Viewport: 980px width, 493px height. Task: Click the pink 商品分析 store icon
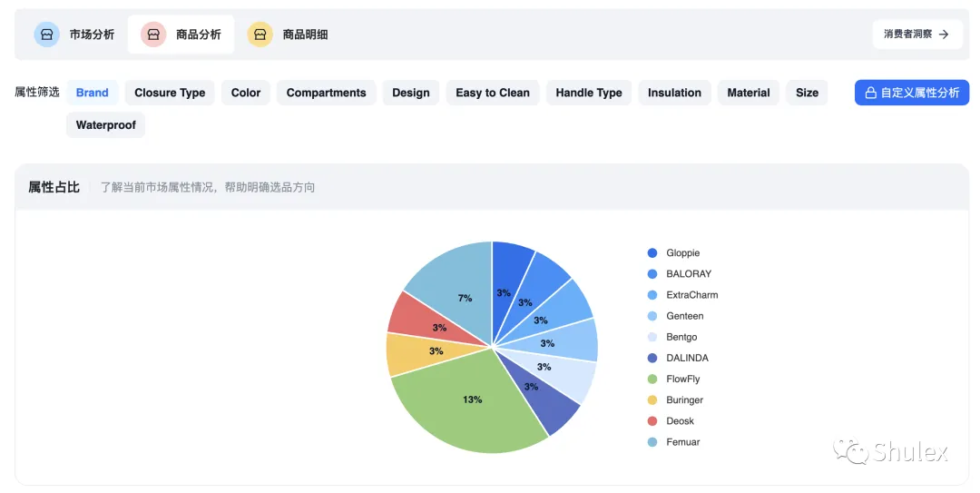point(153,35)
